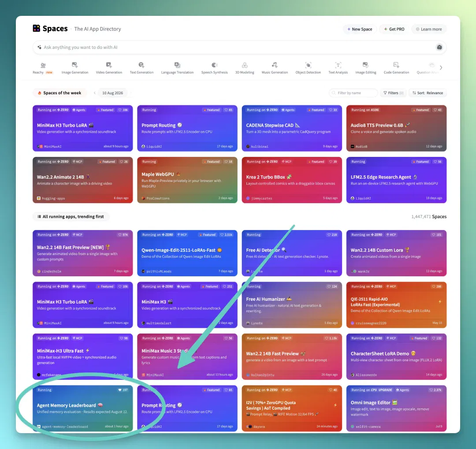This screenshot has height=449, width=476.
Task: Like the Omni Image Editor heart (2.37k)
Action: pyautogui.click(x=435, y=390)
